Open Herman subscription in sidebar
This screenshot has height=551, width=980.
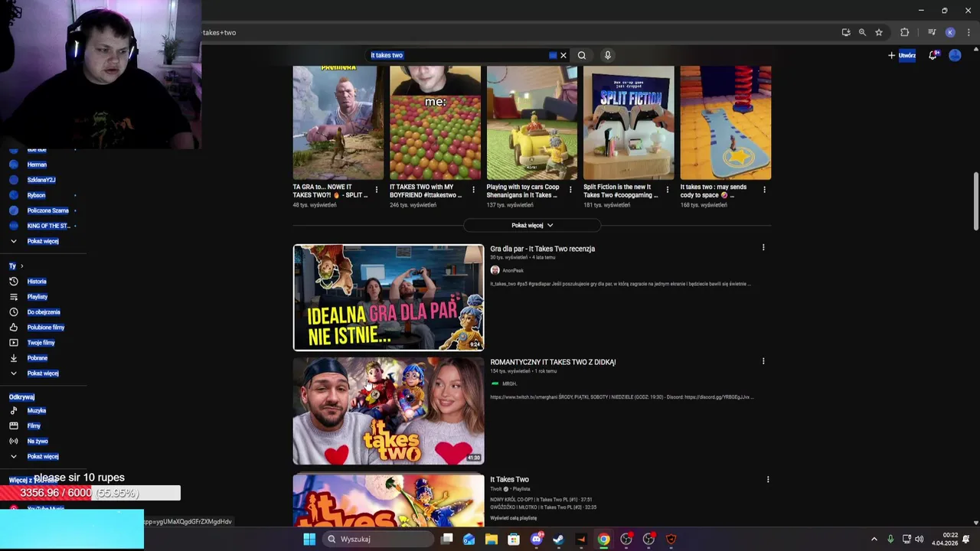point(37,165)
